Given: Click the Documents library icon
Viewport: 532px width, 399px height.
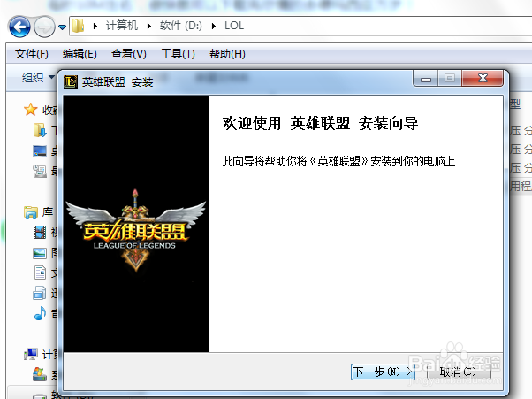Looking at the screenshot, I should click(x=40, y=272).
